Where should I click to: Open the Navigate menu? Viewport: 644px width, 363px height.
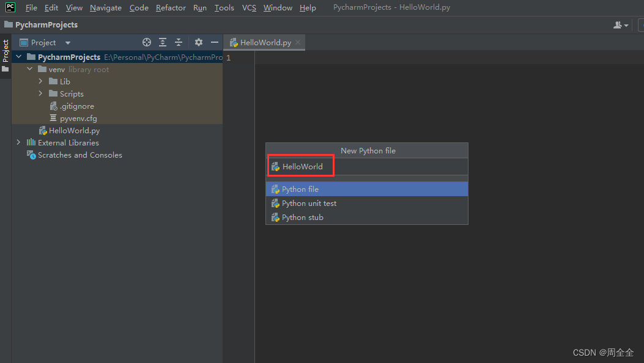106,8
